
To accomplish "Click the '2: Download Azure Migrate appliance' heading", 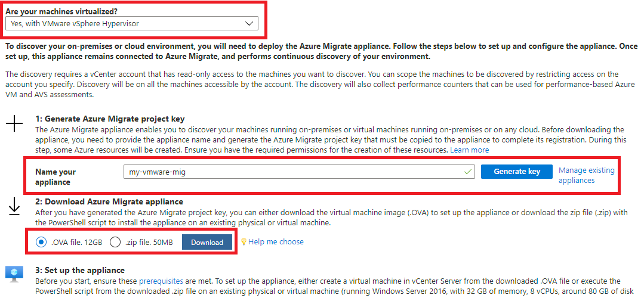I will click(x=109, y=201).
